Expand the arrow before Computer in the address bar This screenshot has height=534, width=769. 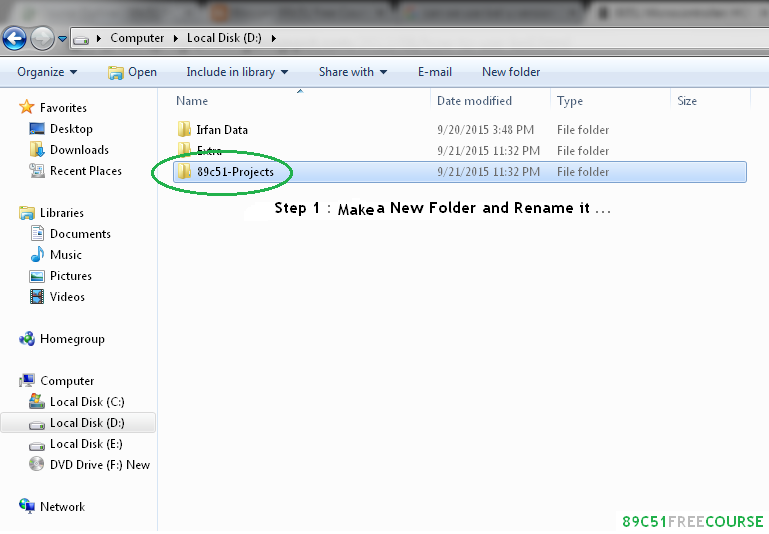pos(99,38)
